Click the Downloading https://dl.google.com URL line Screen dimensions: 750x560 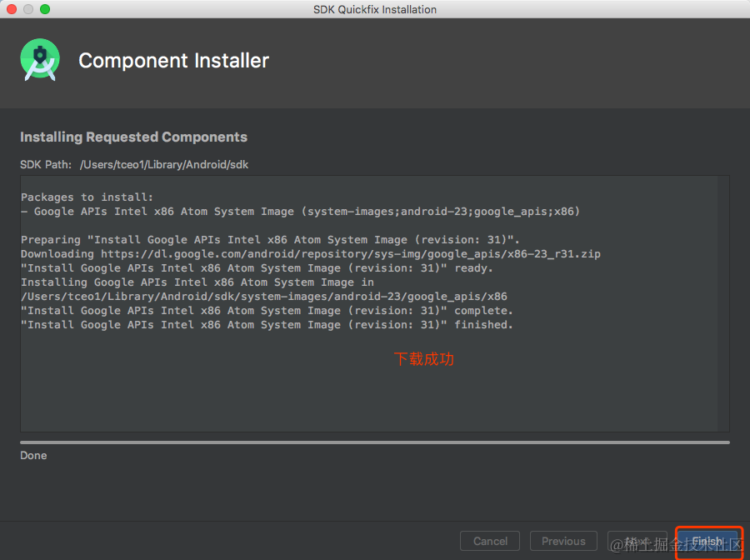point(311,254)
